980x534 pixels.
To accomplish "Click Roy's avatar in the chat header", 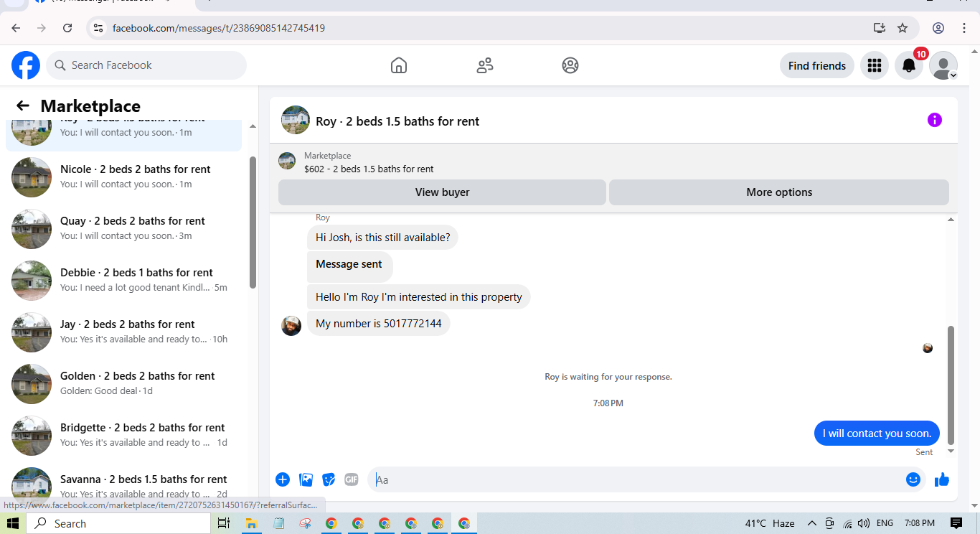I will (x=296, y=121).
